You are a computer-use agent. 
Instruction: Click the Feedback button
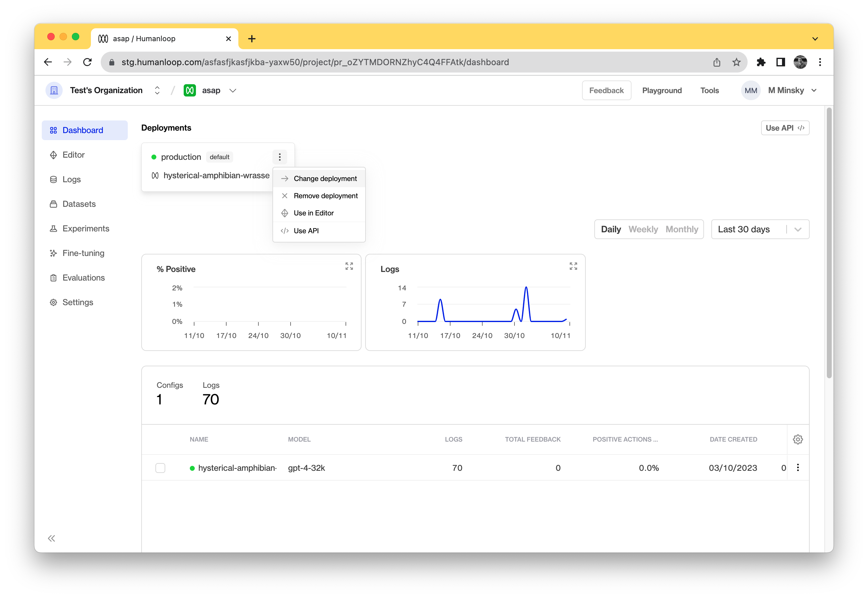click(x=606, y=90)
